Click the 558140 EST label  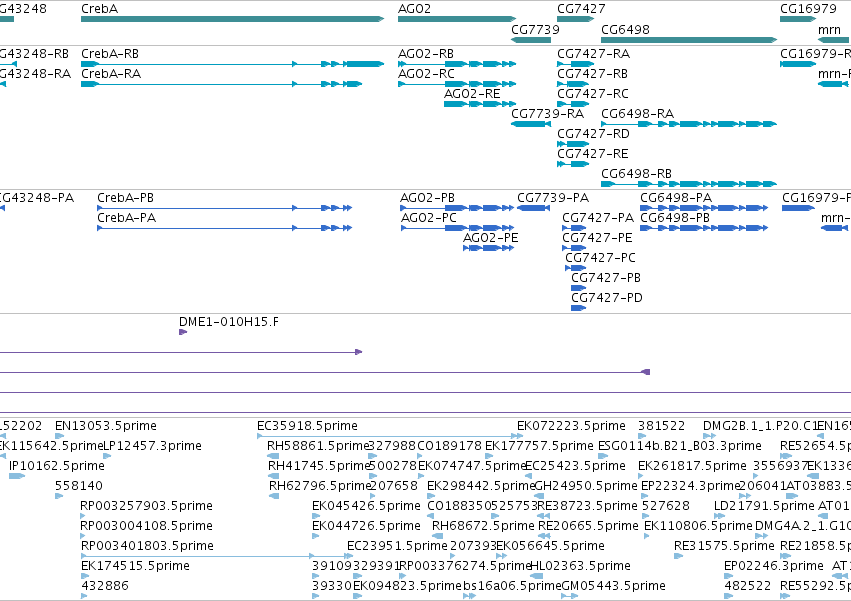(x=79, y=486)
